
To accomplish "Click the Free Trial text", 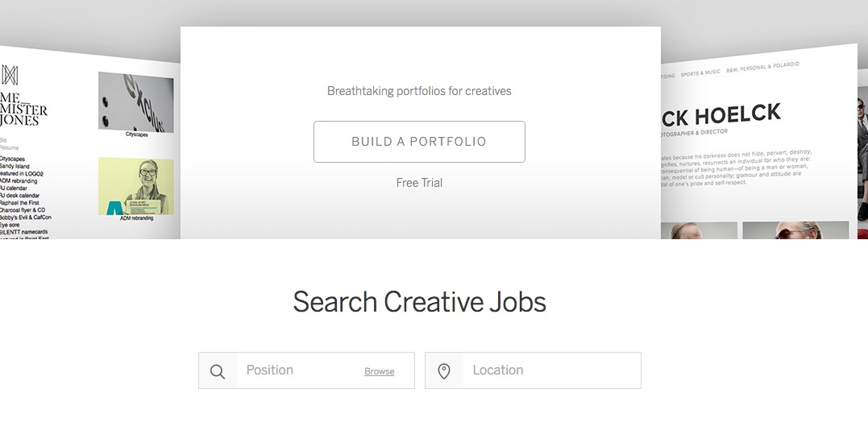I will tap(419, 183).
